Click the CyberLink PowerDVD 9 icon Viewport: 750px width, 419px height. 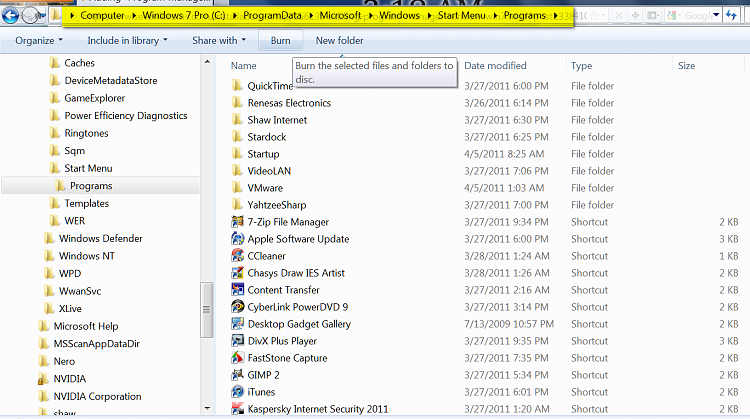pyautogui.click(x=237, y=307)
